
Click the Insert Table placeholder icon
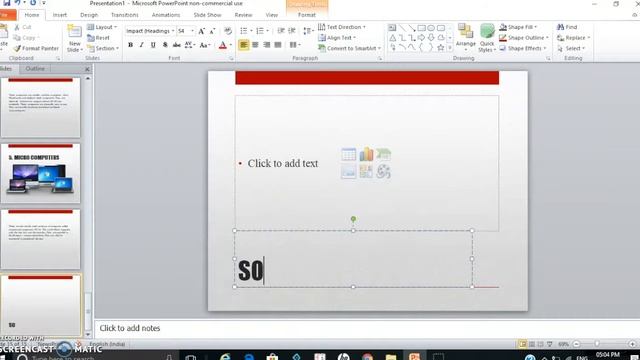[x=349, y=154]
